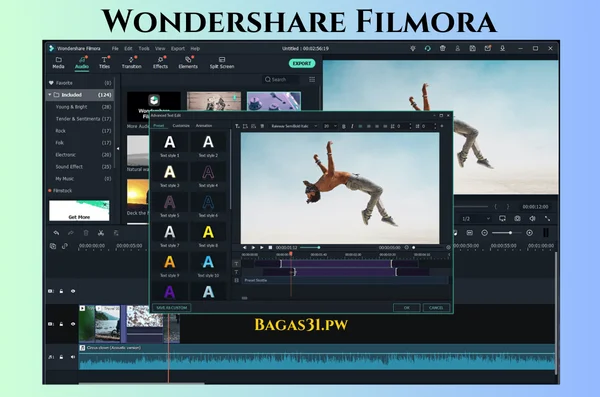Select the Rock audio category
The width and height of the screenshot is (600, 397).
click(80, 131)
